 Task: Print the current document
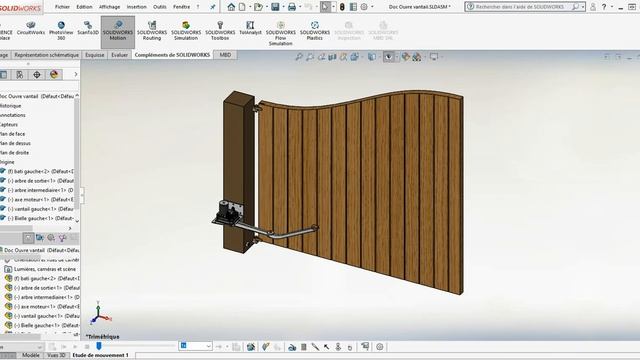291,7
